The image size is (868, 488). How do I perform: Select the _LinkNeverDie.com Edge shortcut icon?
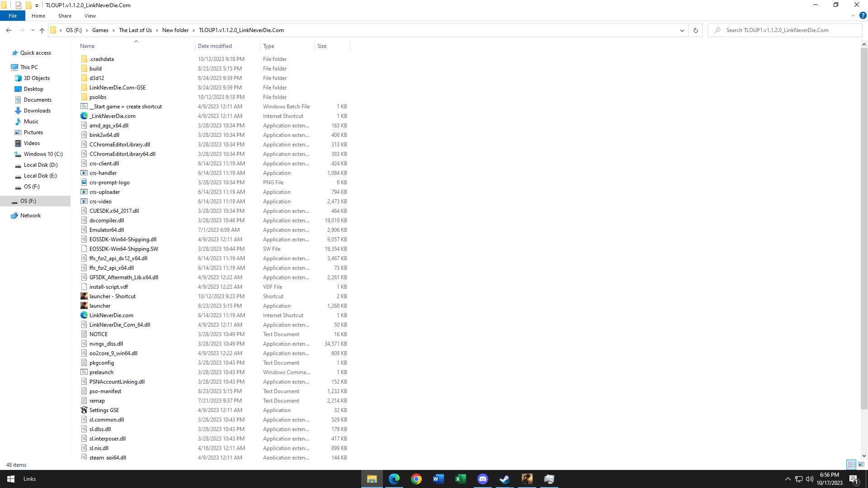tap(84, 116)
